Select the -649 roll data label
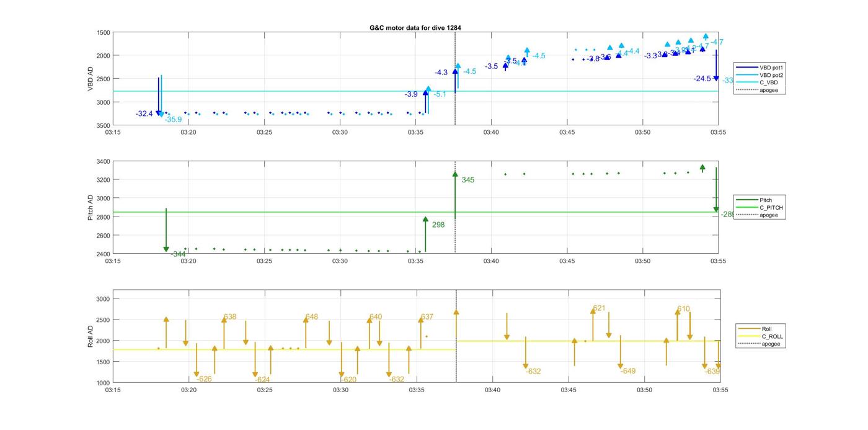868x430 pixels. point(627,371)
